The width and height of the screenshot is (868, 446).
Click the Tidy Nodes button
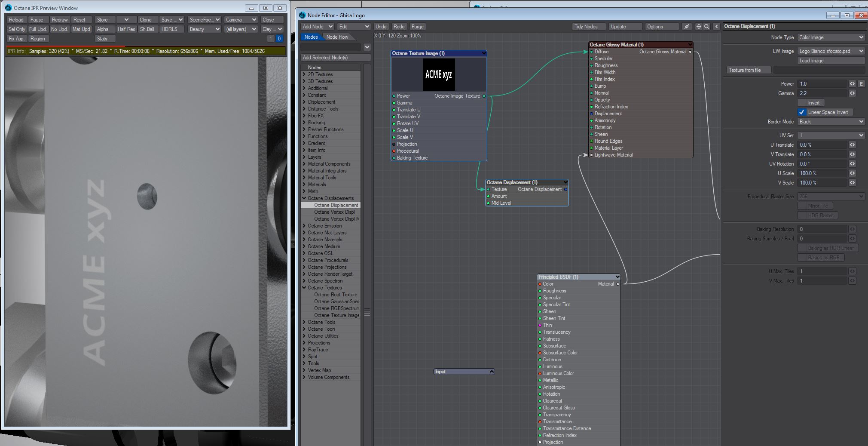pyautogui.click(x=589, y=27)
